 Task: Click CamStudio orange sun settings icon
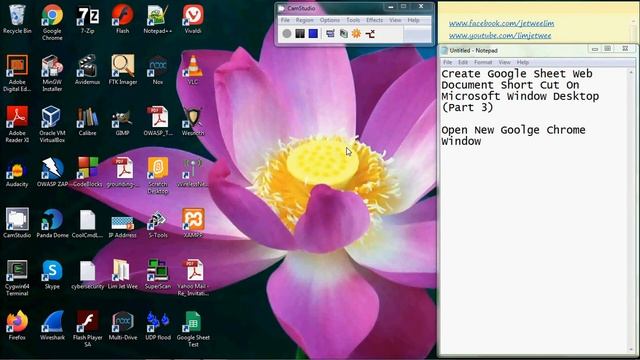point(356,33)
